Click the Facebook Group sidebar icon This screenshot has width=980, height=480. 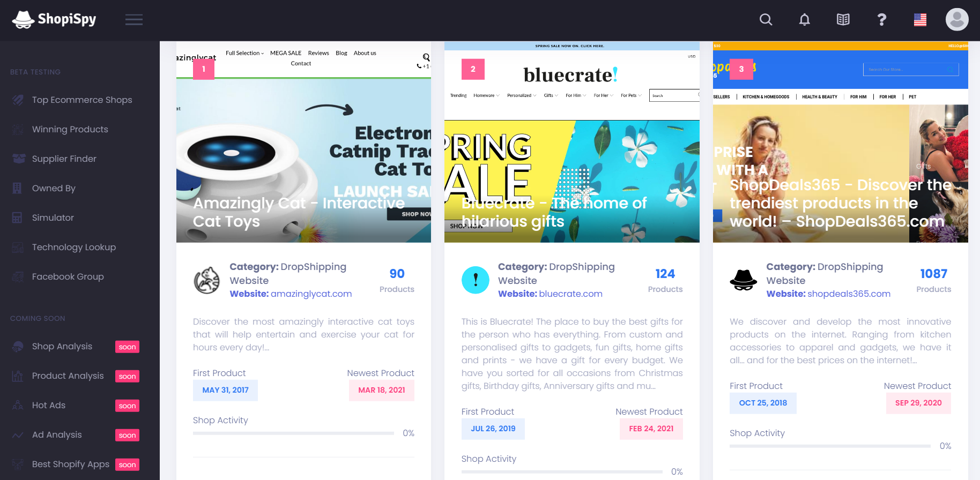pyautogui.click(x=18, y=277)
